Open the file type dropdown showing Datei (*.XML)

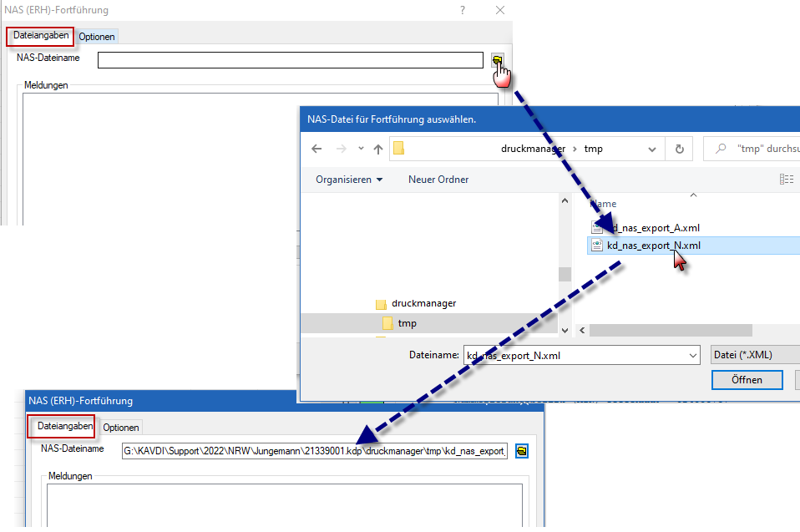(x=754, y=355)
